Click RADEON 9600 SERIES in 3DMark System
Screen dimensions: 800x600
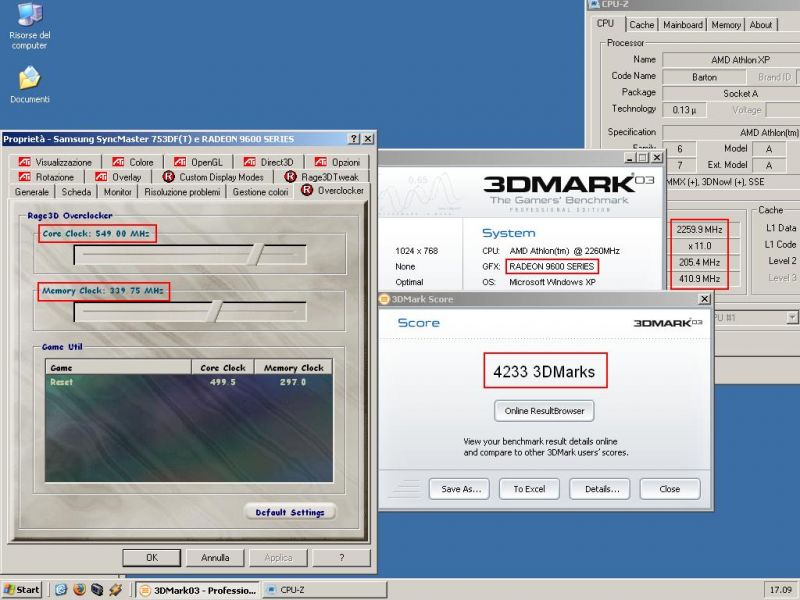552,266
